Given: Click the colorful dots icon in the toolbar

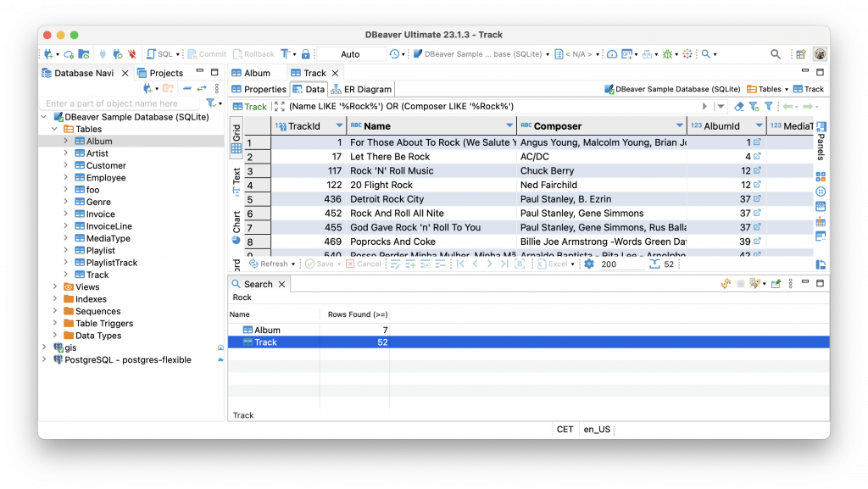Looking at the screenshot, I should 687,54.
